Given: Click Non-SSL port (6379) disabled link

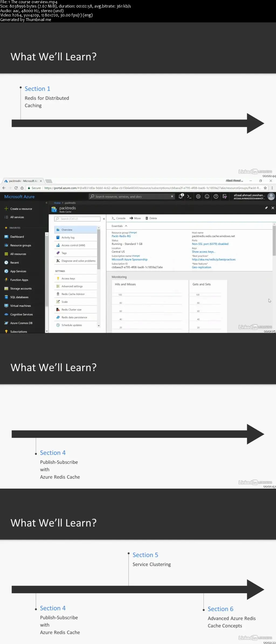Looking at the screenshot, I should pos(210,244).
